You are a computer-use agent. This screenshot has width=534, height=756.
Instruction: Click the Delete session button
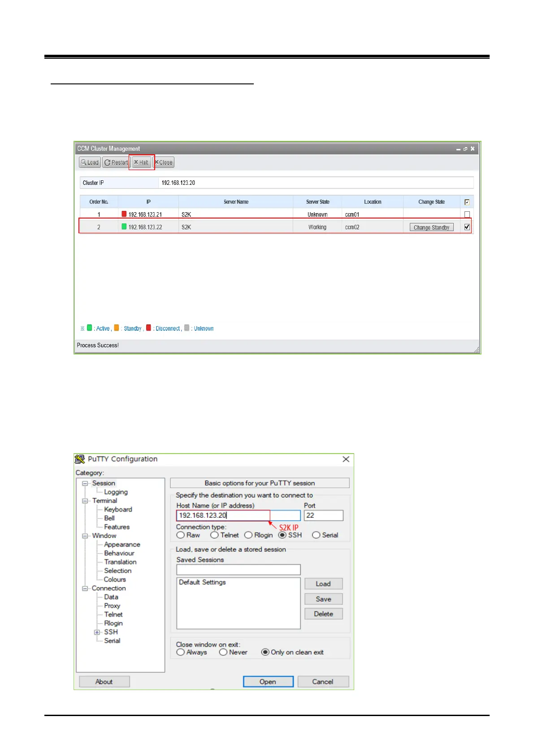[323, 614]
